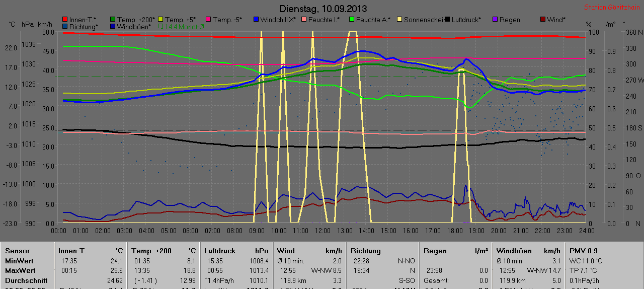The width and height of the screenshot is (644, 289).
Task: Click the PMV 0:9 panel header
Action: pyautogui.click(x=584, y=251)
